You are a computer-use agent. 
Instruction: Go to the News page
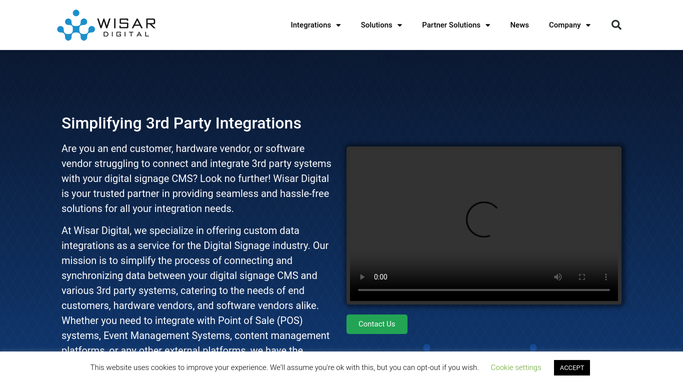pos(519,25)
